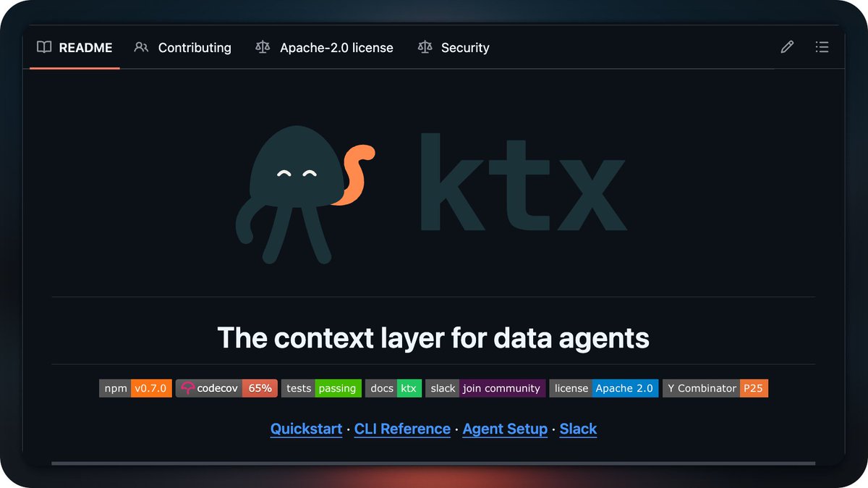Follow the Quickstart link
Image resolution: width=868 pixels, height=488 pixels.
click(306, 429)
